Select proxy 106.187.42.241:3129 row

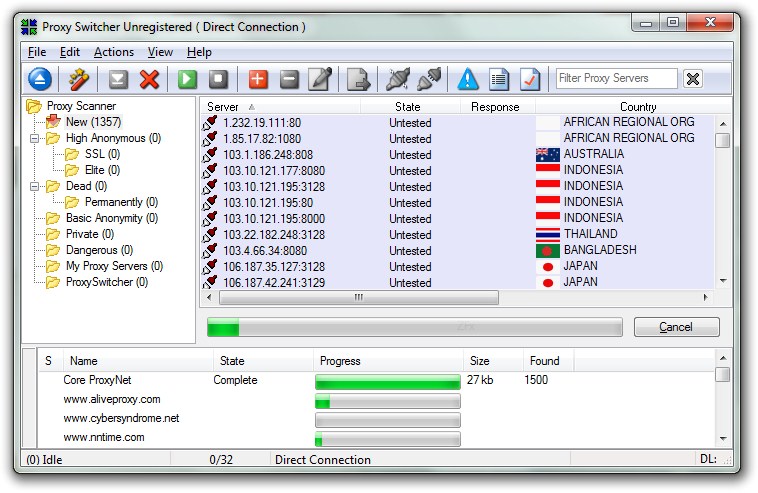[x=457, y=282]
